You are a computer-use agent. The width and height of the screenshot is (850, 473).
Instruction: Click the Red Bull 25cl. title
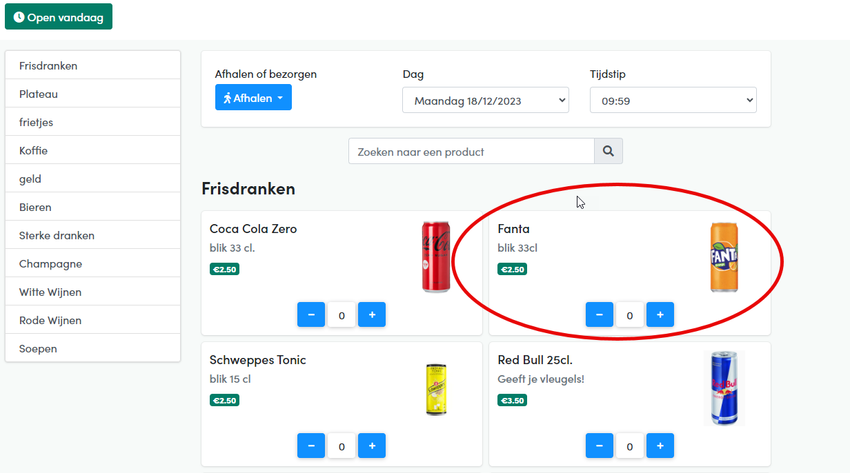535,360
